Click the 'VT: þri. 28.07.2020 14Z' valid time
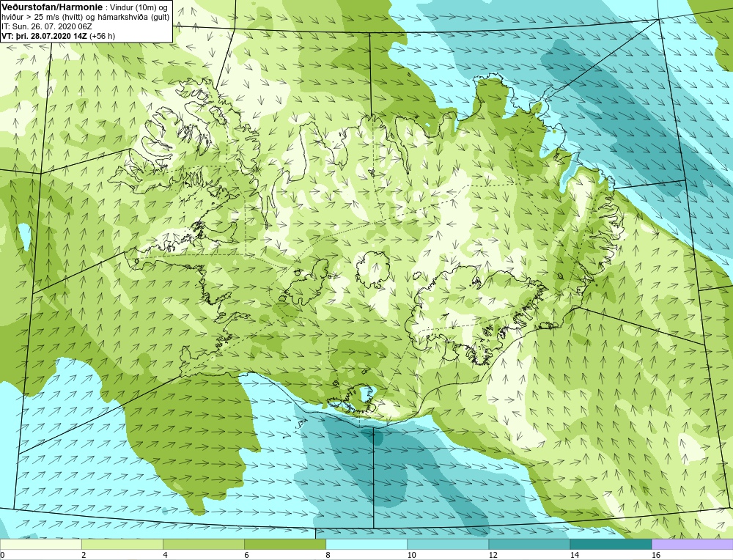Image resolution: width=733 pixels, height=560 pixels. pos(45,35)
